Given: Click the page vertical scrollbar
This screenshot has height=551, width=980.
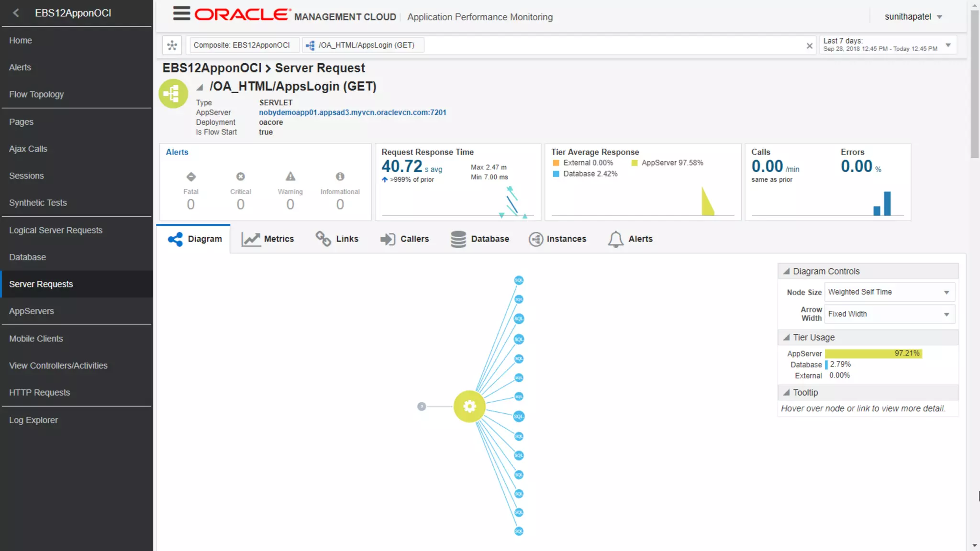Looking at the screenshot, I should click(975, 84).
